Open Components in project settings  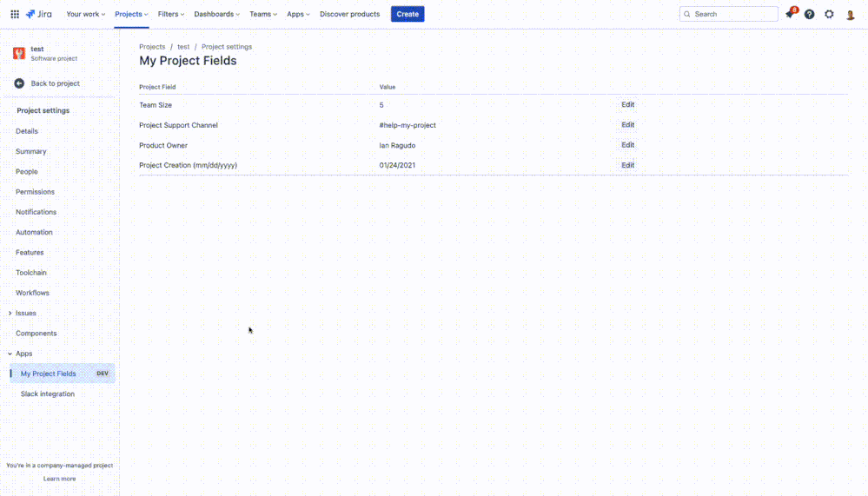pos(36,334)
